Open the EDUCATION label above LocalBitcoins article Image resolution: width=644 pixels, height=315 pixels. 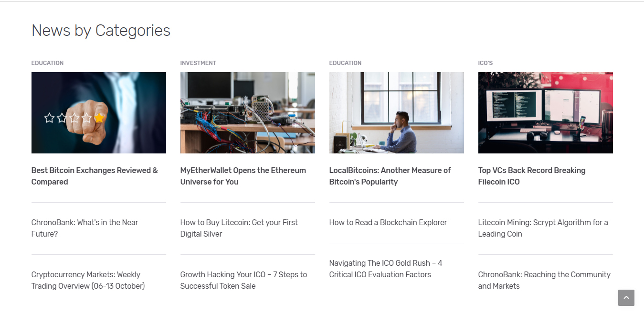coord(345,63)
